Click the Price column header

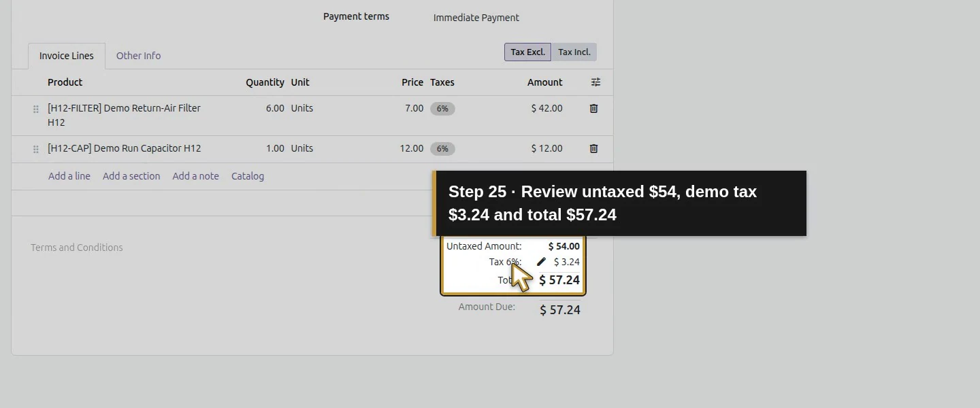[412, 82]
